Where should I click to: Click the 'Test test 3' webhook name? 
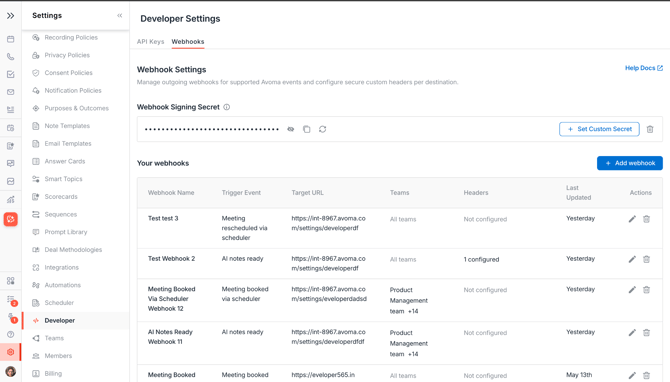pos(163,218)
